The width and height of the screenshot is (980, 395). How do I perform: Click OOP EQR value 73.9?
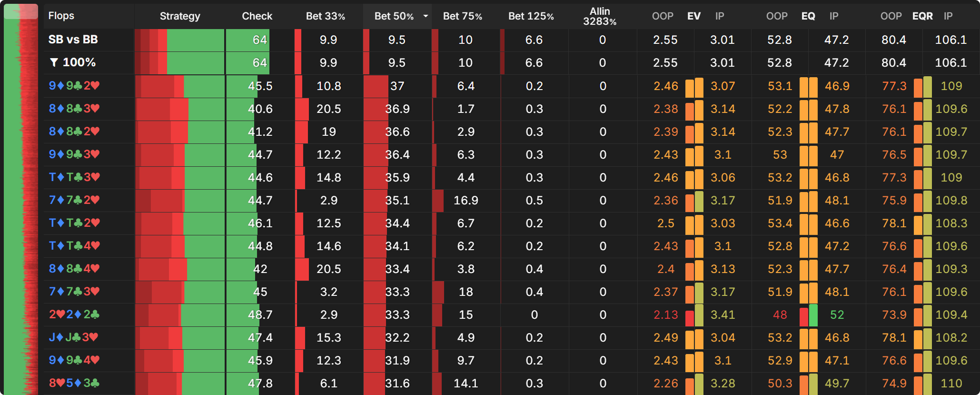tap(894, 315)
